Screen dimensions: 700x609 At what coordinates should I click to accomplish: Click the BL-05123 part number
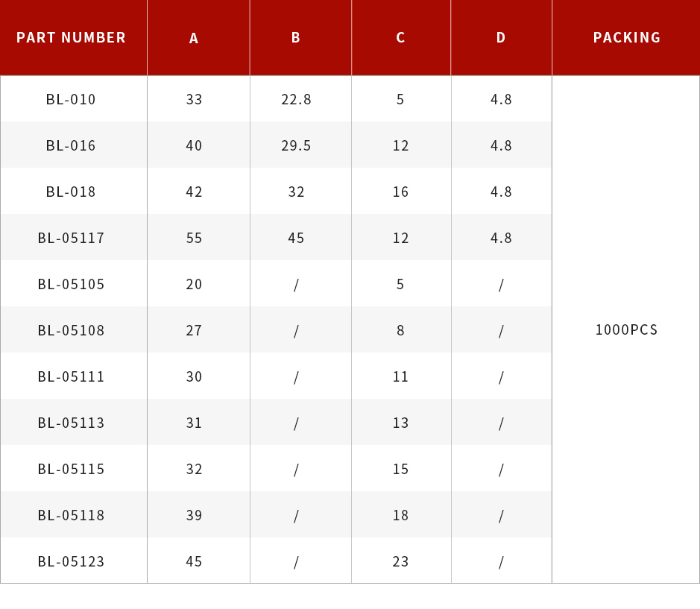tap(71, 561)
